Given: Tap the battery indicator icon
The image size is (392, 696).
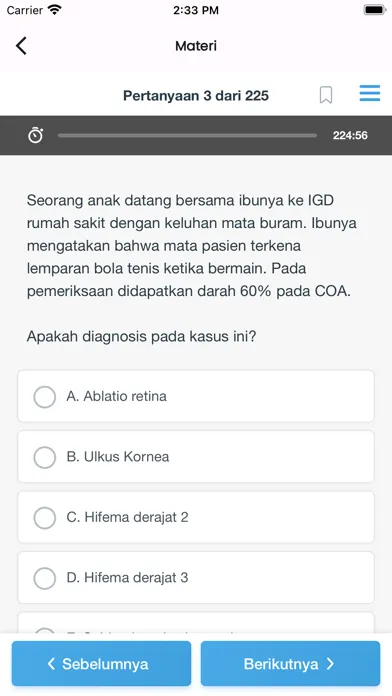Looking at the screenshot, I should [x=374, y=10].
